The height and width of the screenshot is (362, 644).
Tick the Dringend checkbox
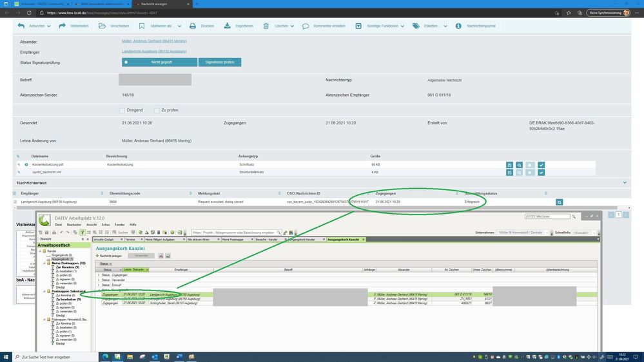(122, 111)
